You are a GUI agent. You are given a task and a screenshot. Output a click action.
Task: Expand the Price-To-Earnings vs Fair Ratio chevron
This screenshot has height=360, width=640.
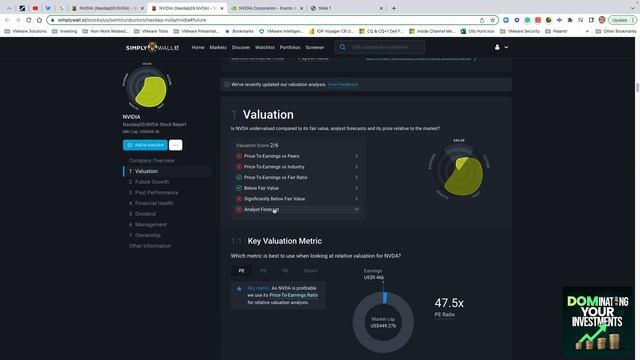point(356,177)
